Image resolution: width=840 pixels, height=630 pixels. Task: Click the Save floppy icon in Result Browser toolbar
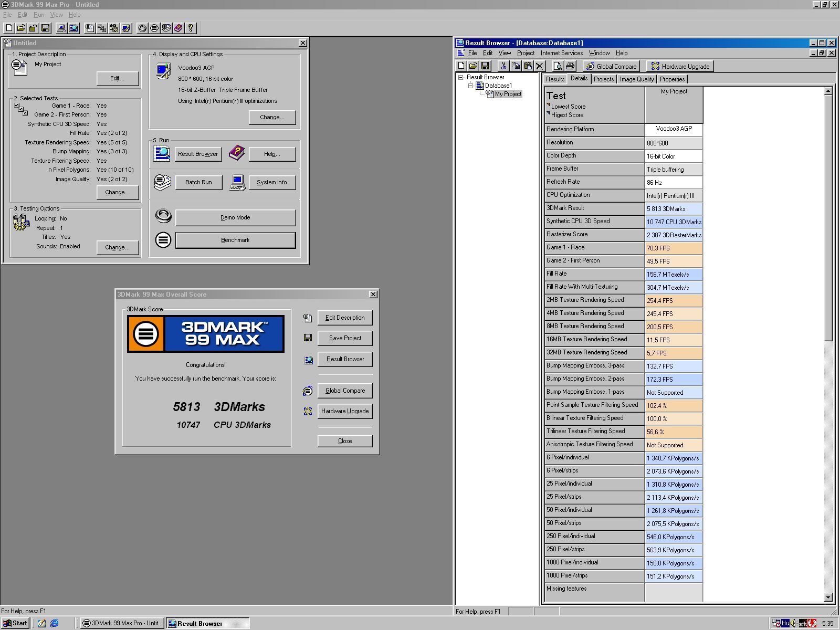tap(485, 66)
